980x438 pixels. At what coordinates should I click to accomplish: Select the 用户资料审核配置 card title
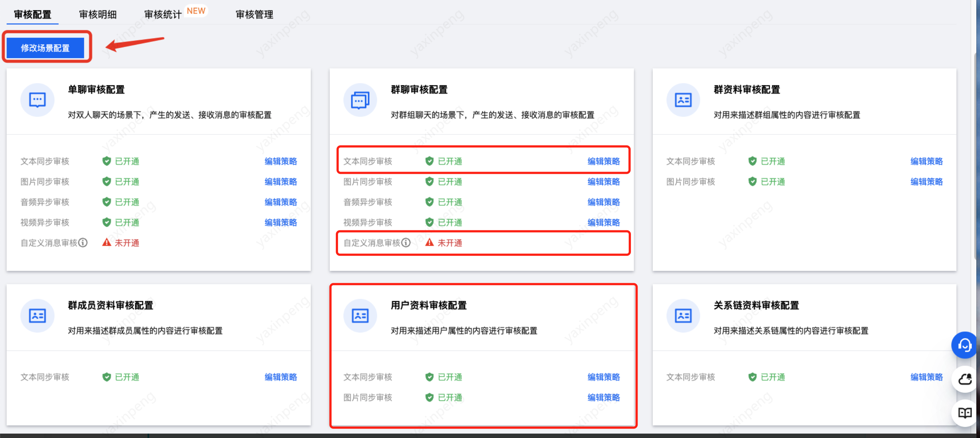tap(429, 305)
